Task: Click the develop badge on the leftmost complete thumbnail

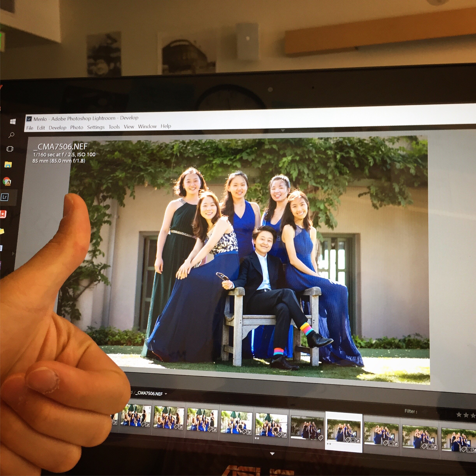Action: [x=148, y=425]
